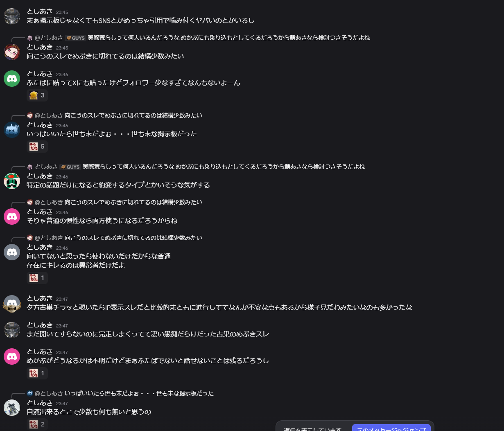Click the gray armored avatar at 23:45 message
This screenshot has height=431, width=504.
click(12, 16)
